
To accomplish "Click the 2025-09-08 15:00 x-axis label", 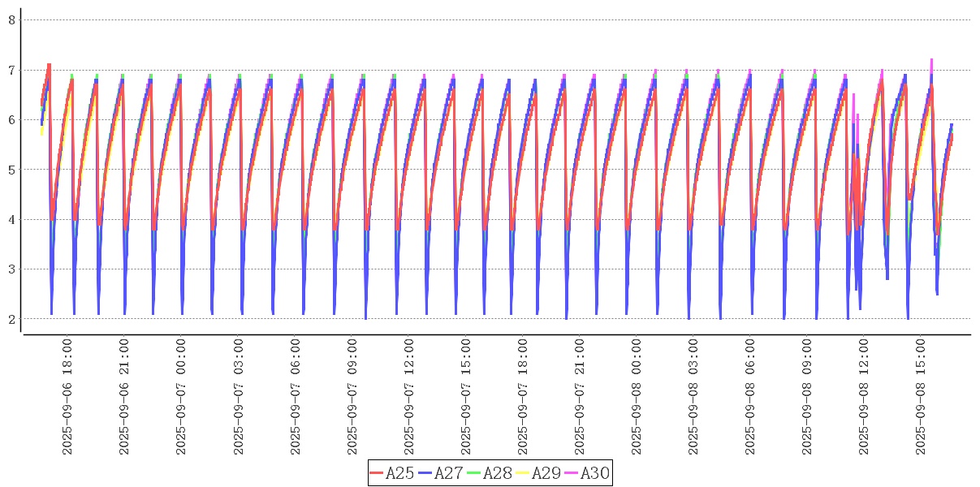I will pos(920,397).
